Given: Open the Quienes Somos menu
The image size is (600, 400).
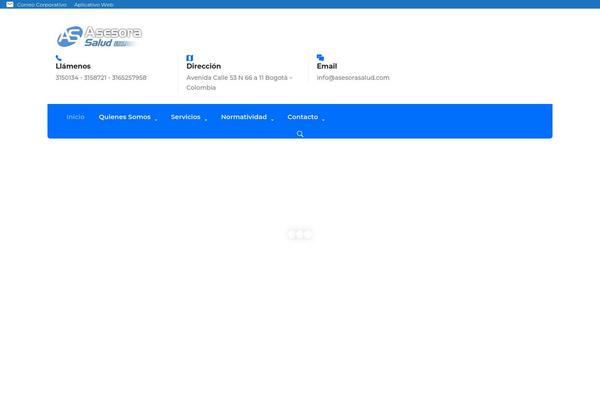Looking at the screenshot, I should pos(125,117).
